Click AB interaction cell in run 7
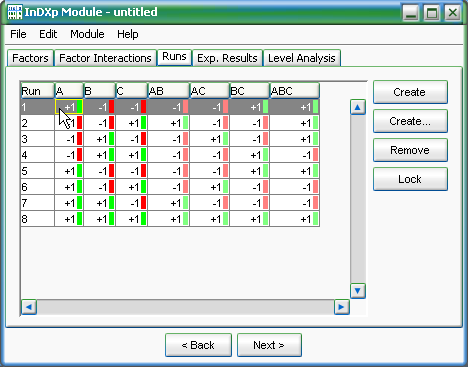The image size is (468, 367). point(169,203)
